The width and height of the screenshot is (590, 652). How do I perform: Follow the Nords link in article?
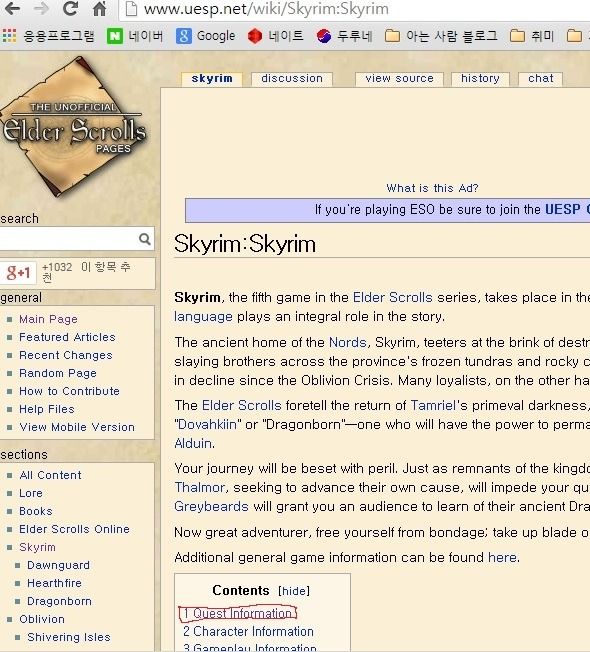(348, 342)
